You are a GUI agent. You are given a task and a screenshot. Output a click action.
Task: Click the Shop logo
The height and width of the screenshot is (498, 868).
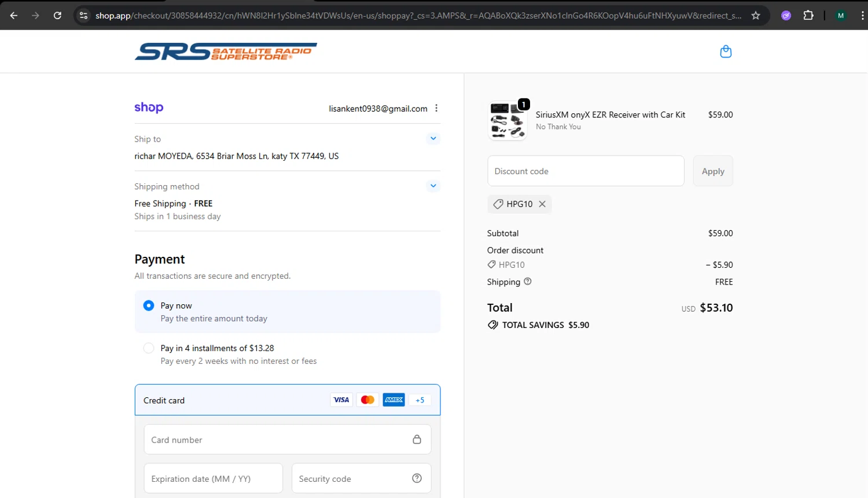pos(149,108)
